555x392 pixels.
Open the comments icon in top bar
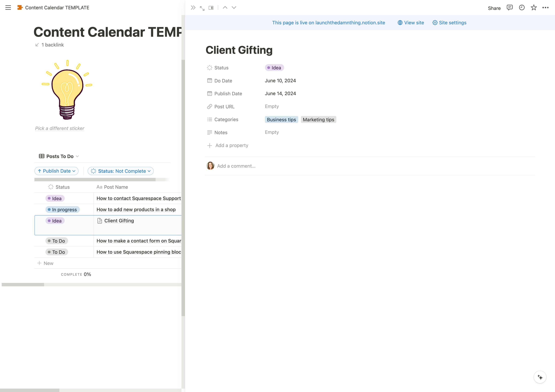(x=510, y=8)
